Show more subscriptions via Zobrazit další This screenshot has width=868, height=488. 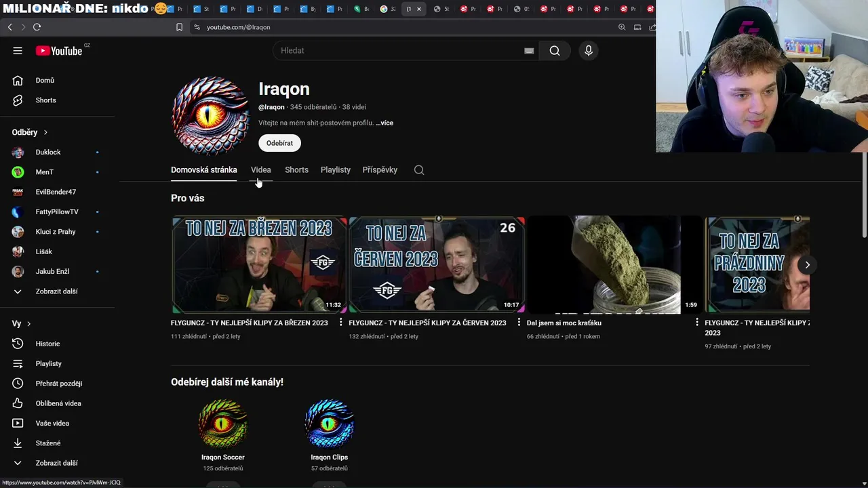[x=57, y=291]
